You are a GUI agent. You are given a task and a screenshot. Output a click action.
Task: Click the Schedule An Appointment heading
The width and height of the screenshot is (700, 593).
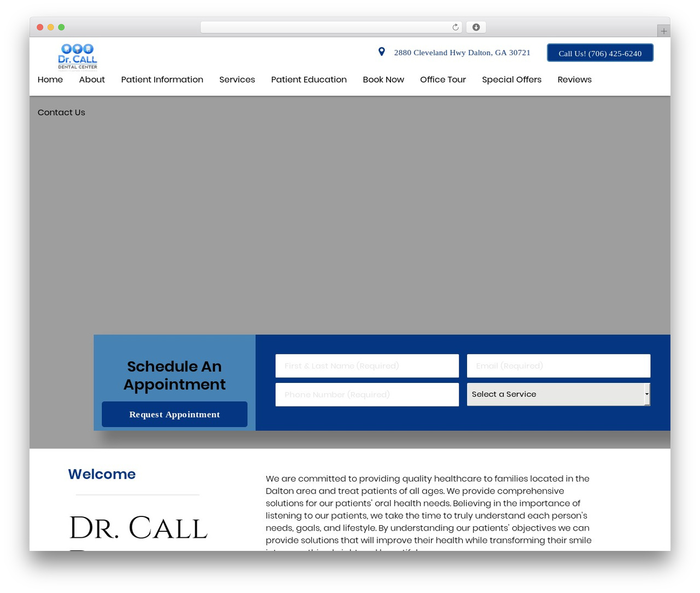(x=174, y=375)
